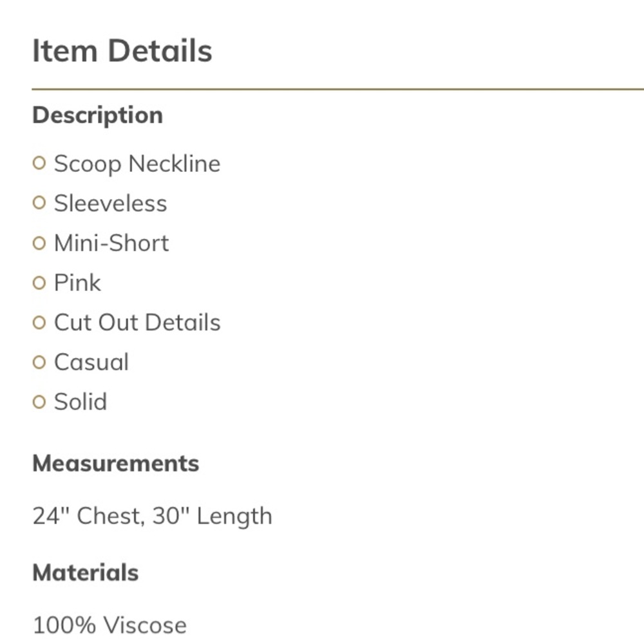644x644 pixels.
Task: Click the Solid pattern text
Action: pos(80,402)
